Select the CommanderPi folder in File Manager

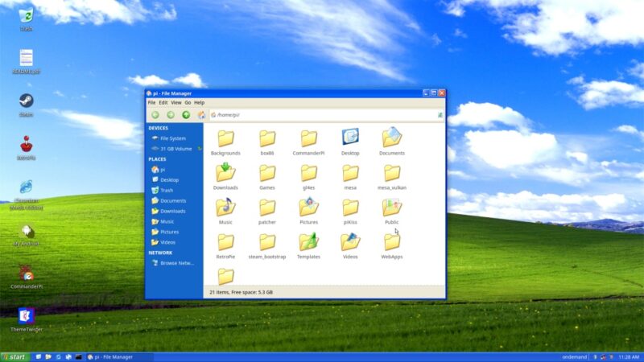(308, 142)
